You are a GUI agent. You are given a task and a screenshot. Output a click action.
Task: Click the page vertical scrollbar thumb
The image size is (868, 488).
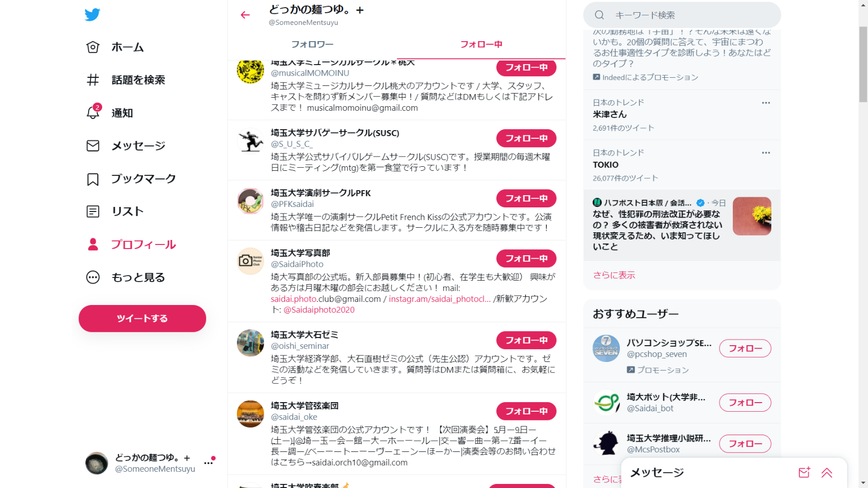click(863, 65)
